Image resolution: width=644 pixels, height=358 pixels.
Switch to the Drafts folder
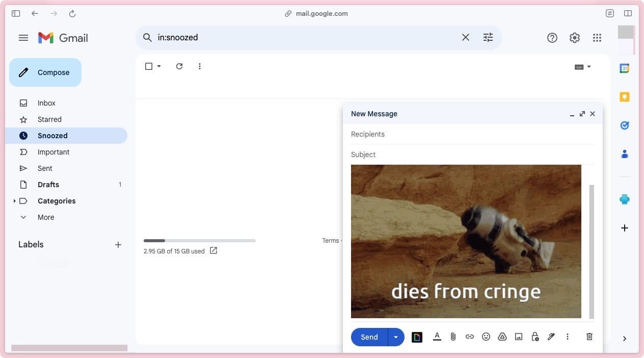pyautogui.click(x=48, y=184)
